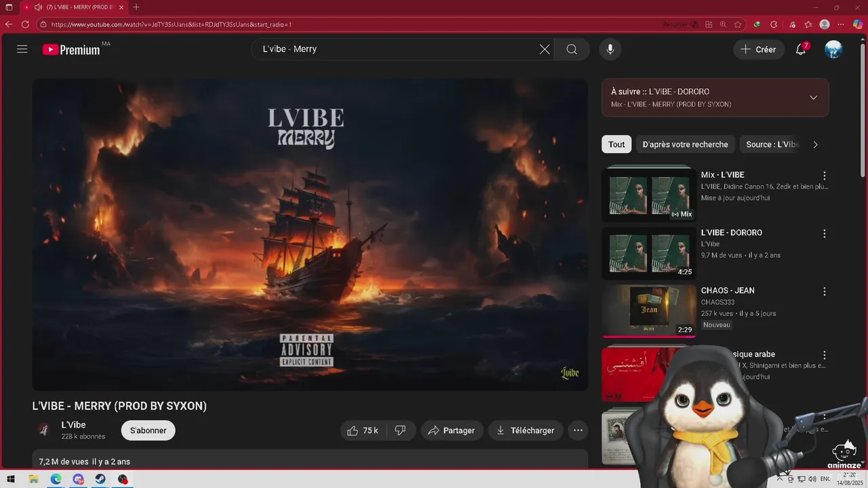Click the zoom magnifier in address bar
Image resolution: width=868 pixels, height=488 pixels.
(723, 24)
